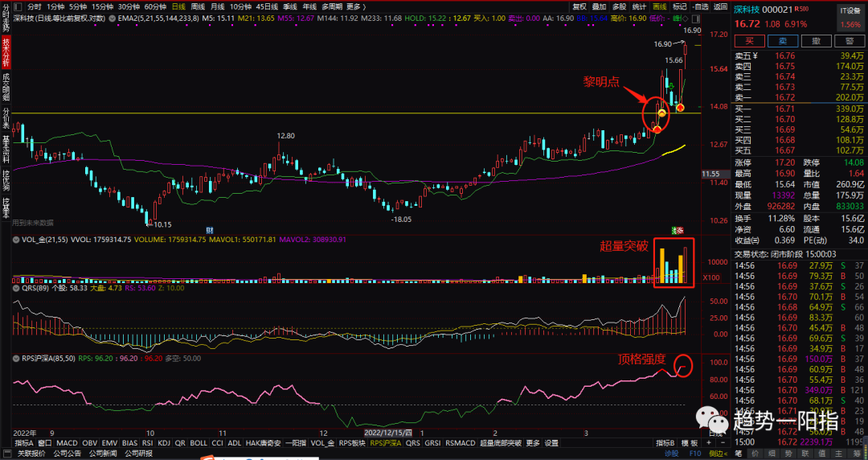868x460 pixels.
Task: Select the 季线 quarterly period
Action: (290, 6)
